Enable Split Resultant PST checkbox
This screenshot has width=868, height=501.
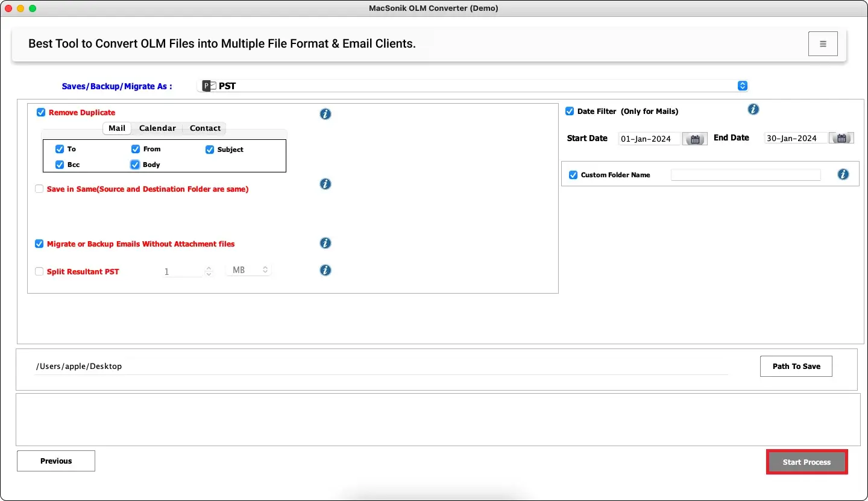click(39, 272)
